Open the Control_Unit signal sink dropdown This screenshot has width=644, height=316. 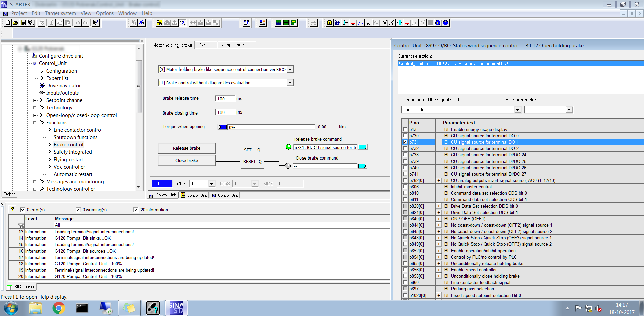pos(518,110)
